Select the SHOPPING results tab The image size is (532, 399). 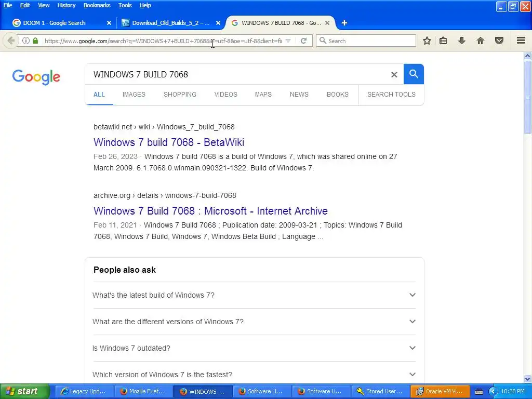tap(180, 95)
